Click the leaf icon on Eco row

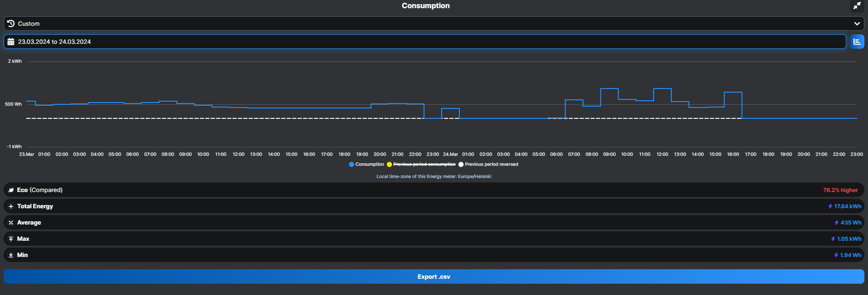(11, 190)
